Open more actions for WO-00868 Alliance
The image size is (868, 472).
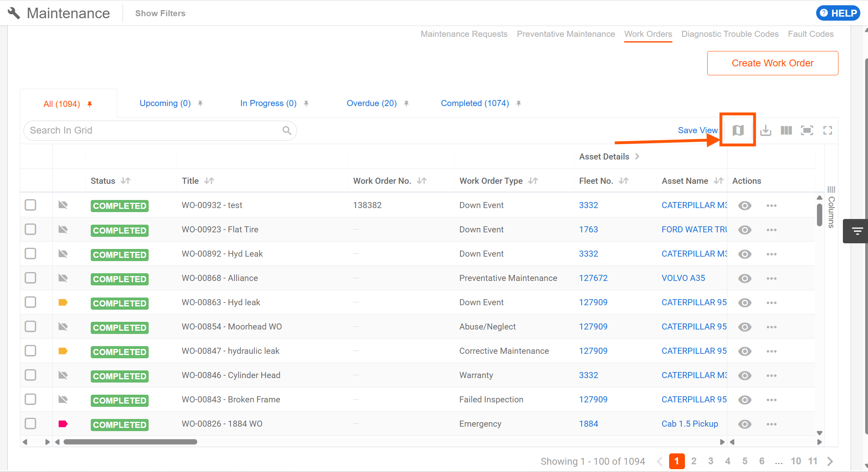[771, 279]
